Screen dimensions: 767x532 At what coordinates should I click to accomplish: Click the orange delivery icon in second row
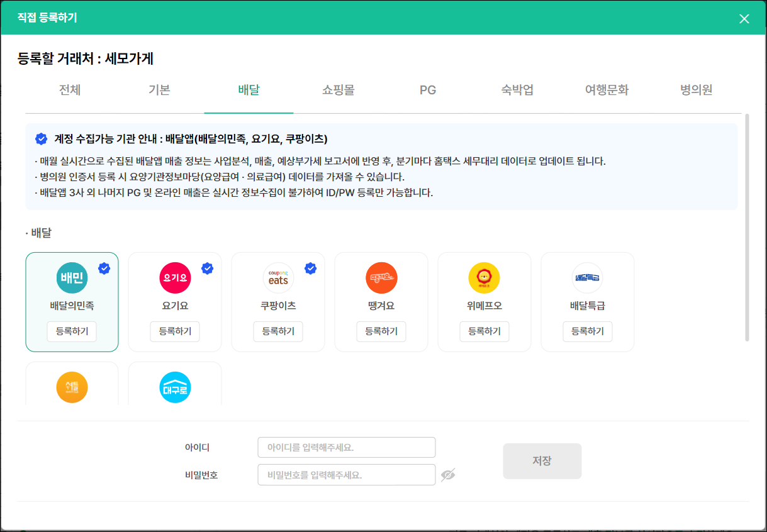click(x=72, y=387)
